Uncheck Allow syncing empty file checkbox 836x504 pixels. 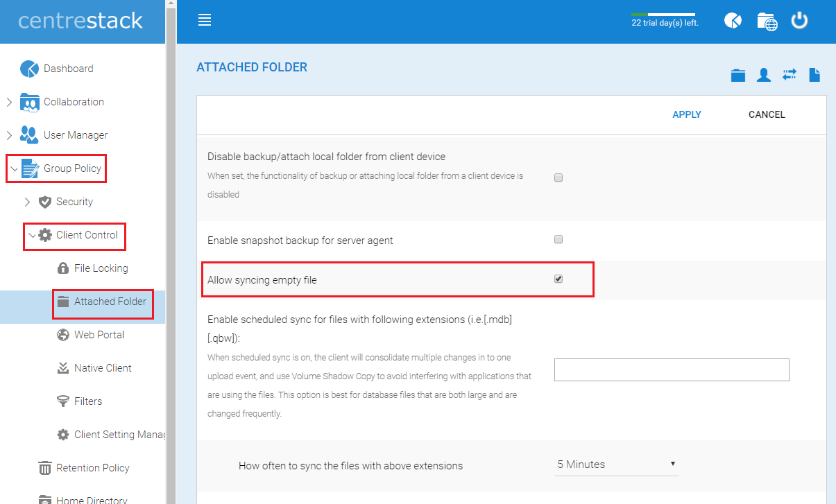pos(558,279)
